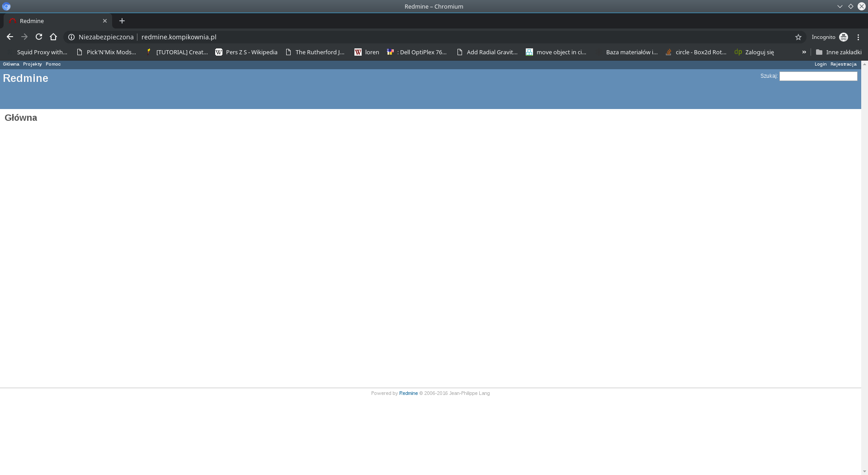
Task: Click the browser forward arrow
Action: pos(24,37)
